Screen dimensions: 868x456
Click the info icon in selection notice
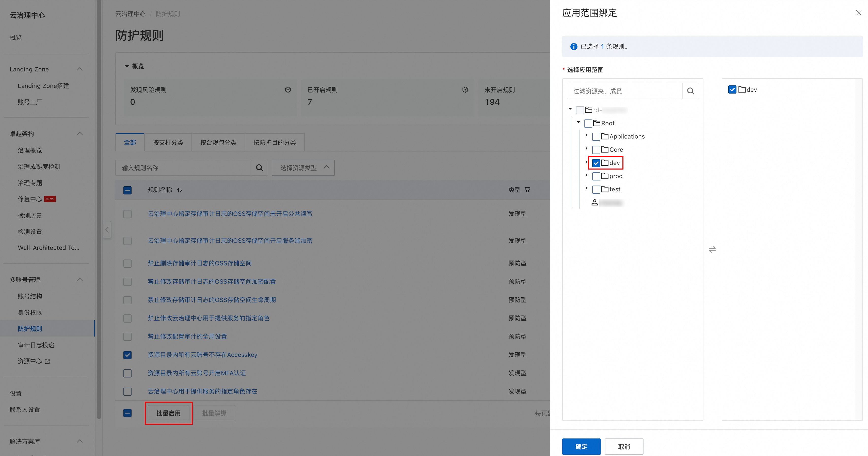[x=573, y=47]
